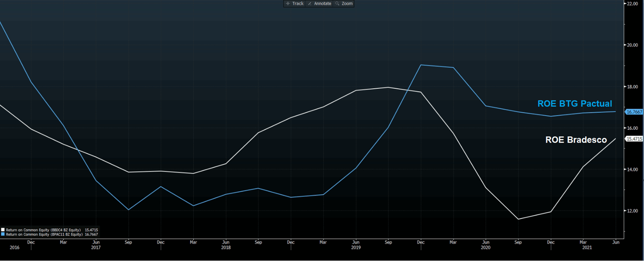Select the BPAC11 BZ Equity legend entry
The height and width of the screenshot is (261, 644).
tap(44, 234)
